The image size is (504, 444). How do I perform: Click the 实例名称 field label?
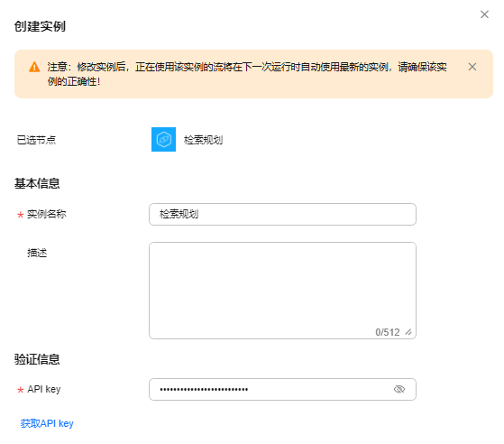tap(47, 214)
